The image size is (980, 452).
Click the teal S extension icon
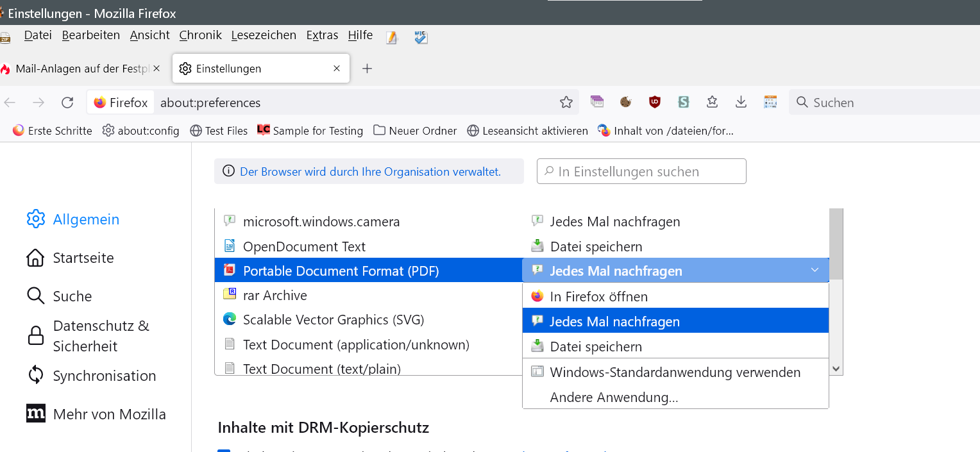point(684,102)
